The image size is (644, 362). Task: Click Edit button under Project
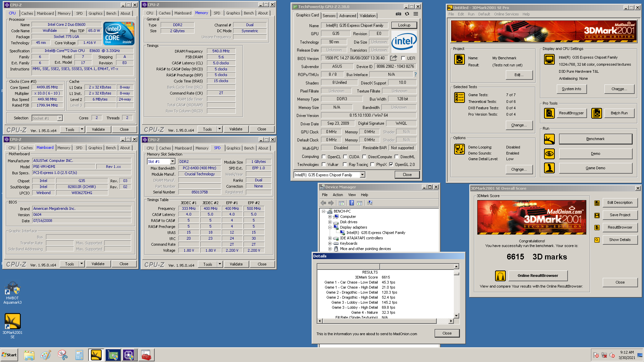point(519,75)
